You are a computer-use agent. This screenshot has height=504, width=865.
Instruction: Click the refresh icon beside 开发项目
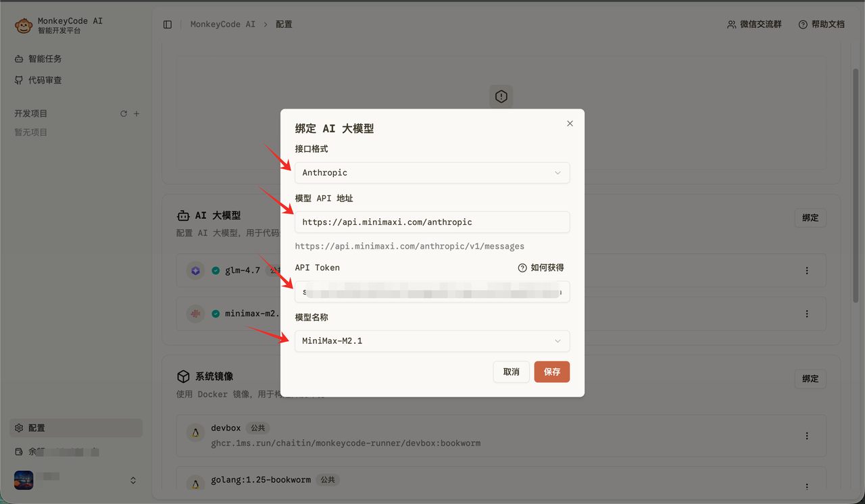(x=124, y=114)
